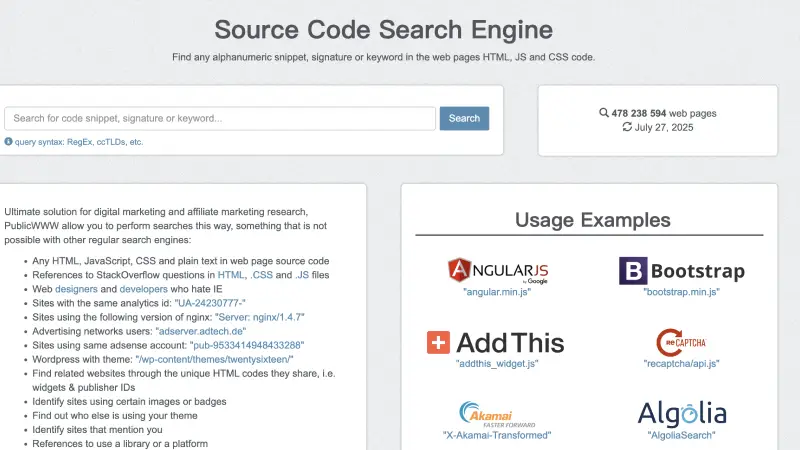Follow the .CSS StackOverflow link

coord(261,275)
